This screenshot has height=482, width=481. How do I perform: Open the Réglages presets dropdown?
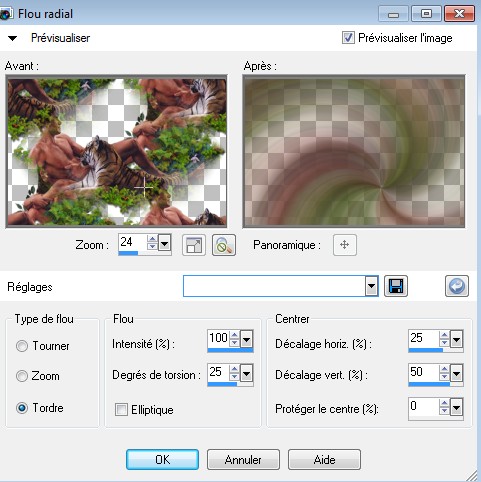[371, 286]
